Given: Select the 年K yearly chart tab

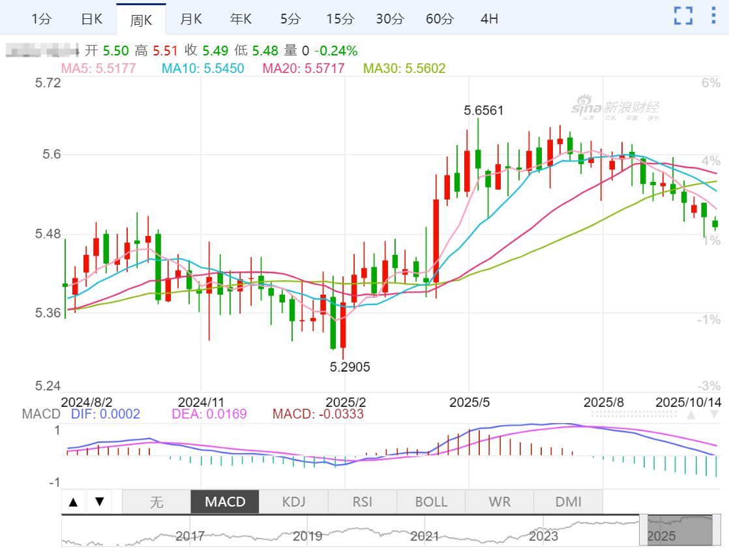Looking at the screenshot, I should [240, 19].
